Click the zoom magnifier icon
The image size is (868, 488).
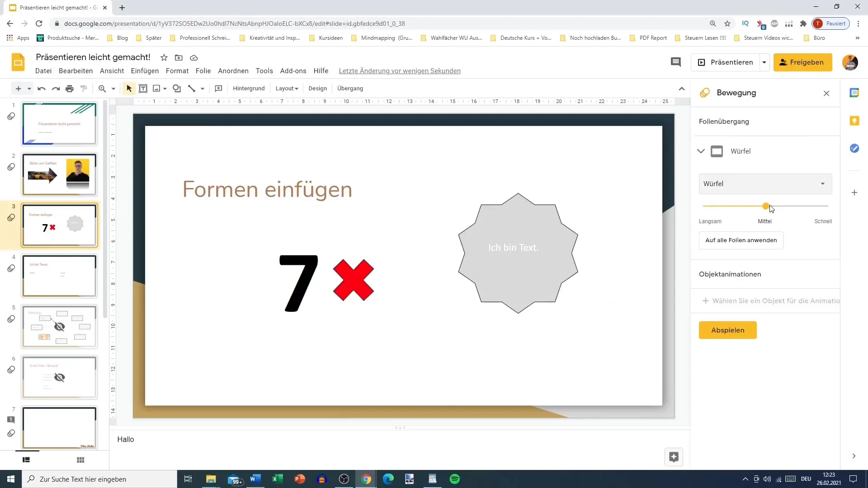(102, 89)
